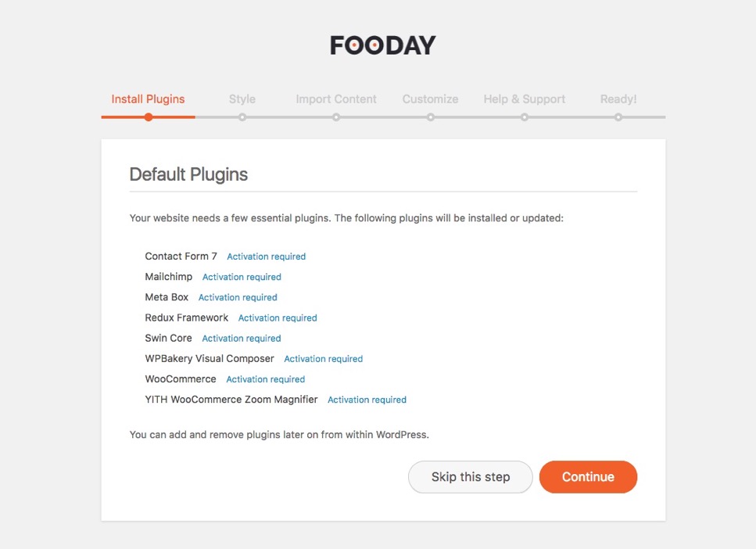
Task: Click Activation required beside Meta Box
Action: [238, 298]
